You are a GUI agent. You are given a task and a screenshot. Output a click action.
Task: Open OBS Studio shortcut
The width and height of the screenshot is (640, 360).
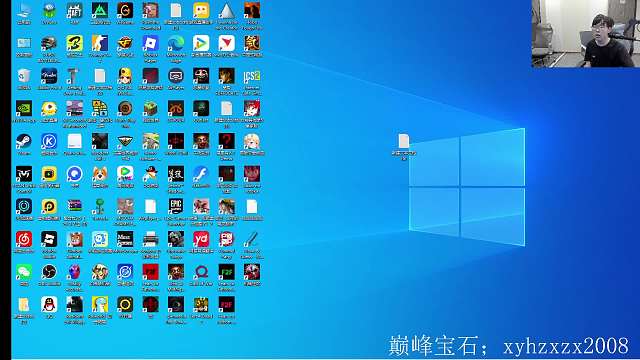pyautogui.click(x=49, y=272)
